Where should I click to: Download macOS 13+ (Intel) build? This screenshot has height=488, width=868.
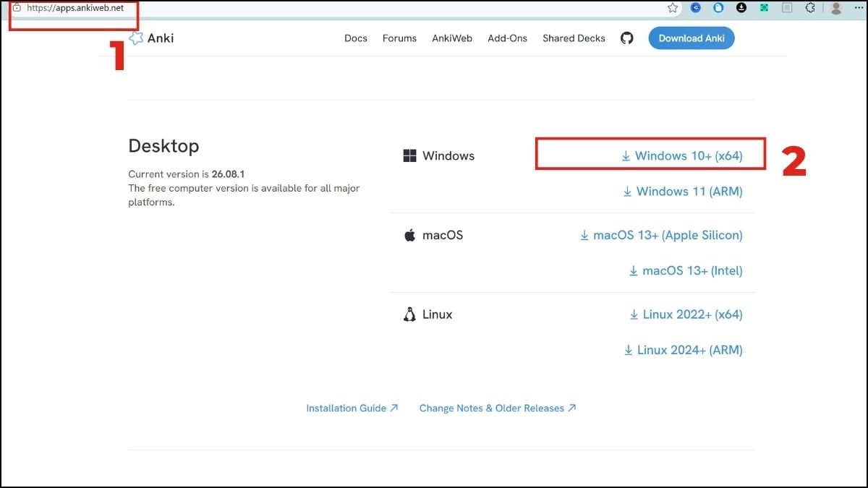click(x=686, y=271)
